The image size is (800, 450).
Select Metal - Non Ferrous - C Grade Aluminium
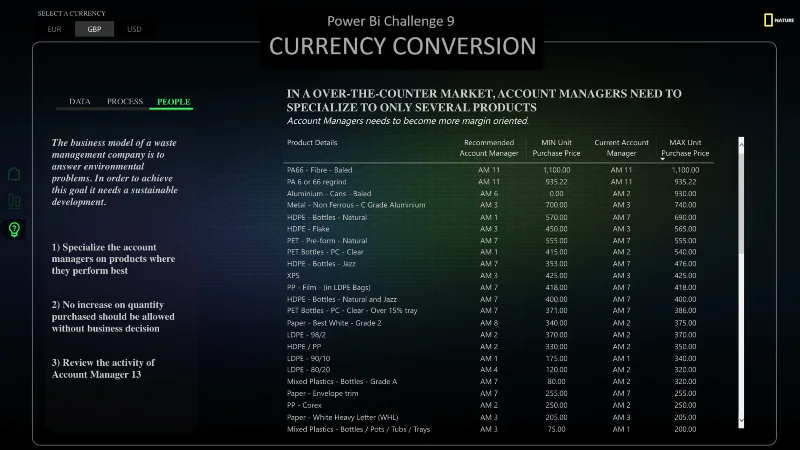498,205
